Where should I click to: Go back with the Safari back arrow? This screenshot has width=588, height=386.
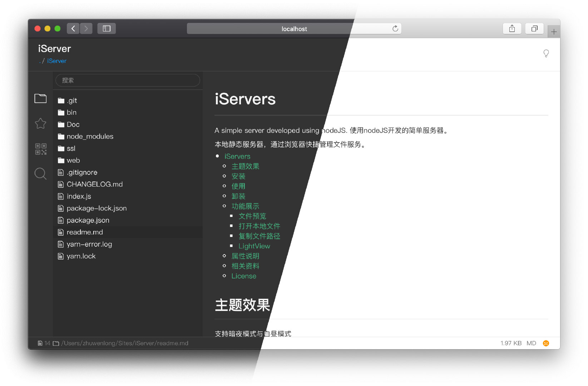[x=73, y=29]
